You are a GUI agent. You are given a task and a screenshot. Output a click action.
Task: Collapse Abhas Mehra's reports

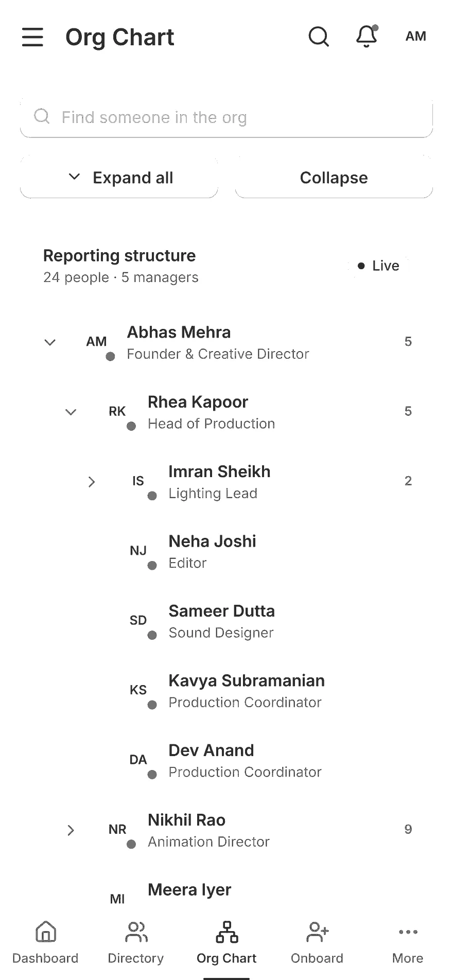point(50,342)
